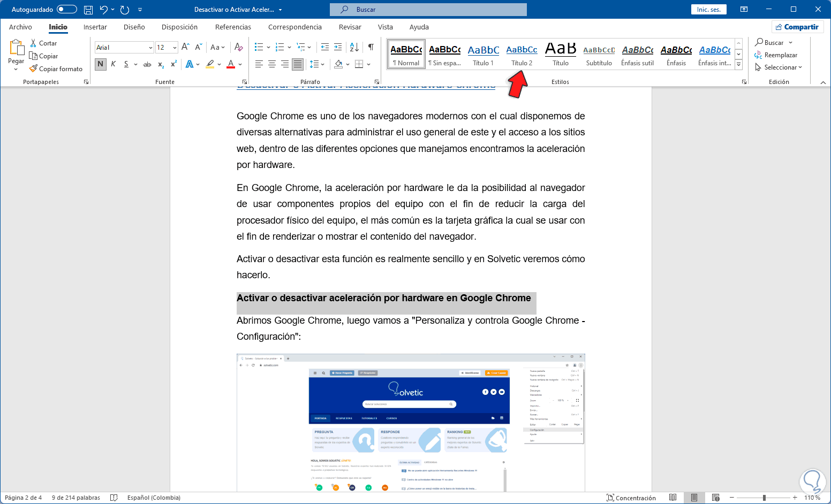Increase font size with the larger A
Viewport: 831px width, 504px height.
pyautogui.click(x=185, y=47)
